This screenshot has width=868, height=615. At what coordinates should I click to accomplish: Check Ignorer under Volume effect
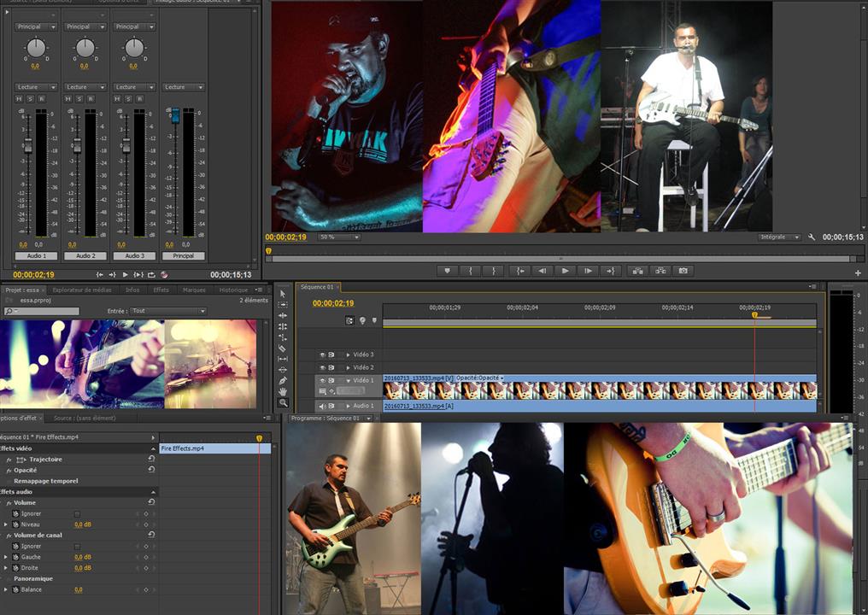[x=77, y=513]
